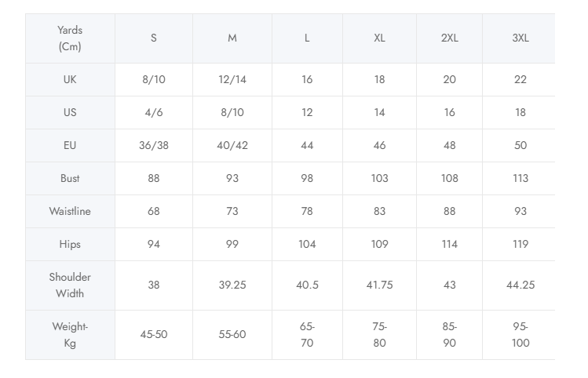The height and width of the screenshot is (378, 588).
Task: Click the shoulder width 41.75 cell
Action: pyautogui.click(x=379, y=285)
